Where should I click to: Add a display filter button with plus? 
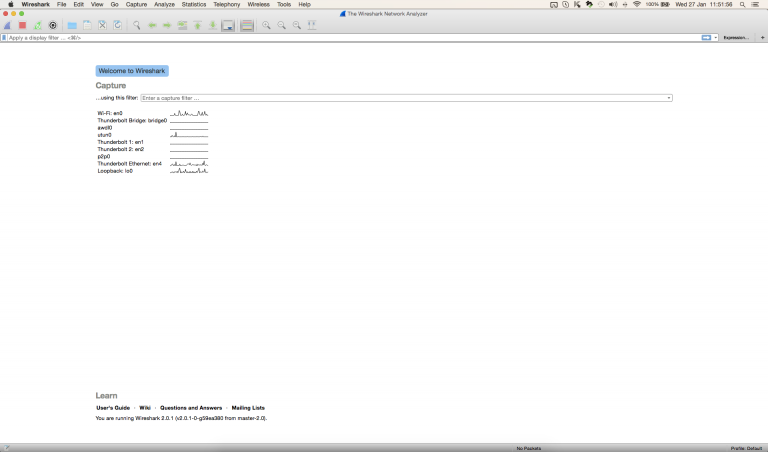(762, 38)
